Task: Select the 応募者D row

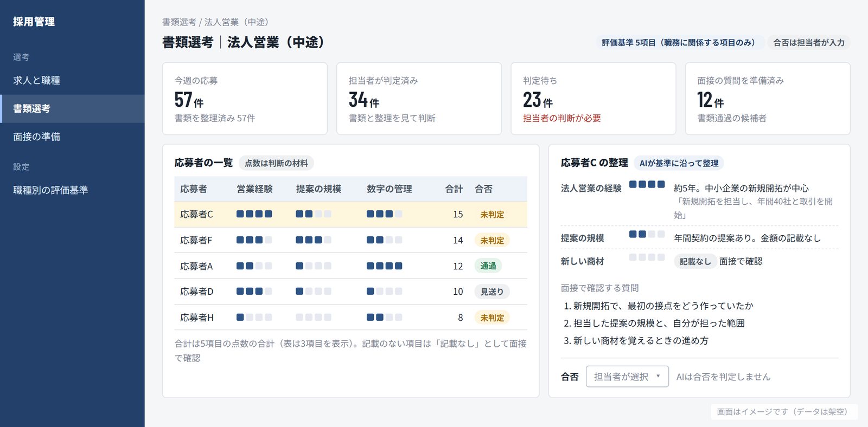Action: point(350,292)
